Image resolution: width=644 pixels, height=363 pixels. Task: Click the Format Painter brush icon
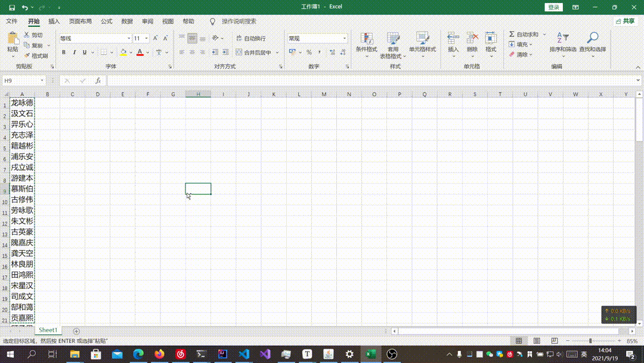tap(27, 56)
